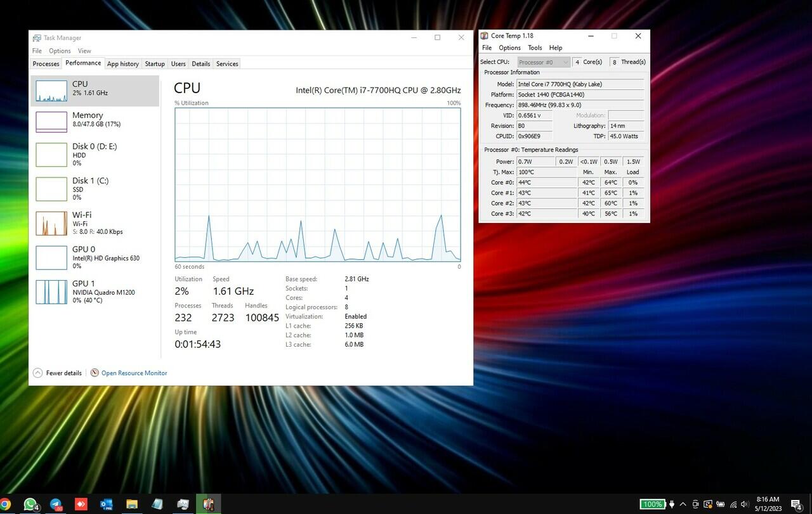Click the Platform field Socket 1440
812x514 pixels.
click(580, 94)
